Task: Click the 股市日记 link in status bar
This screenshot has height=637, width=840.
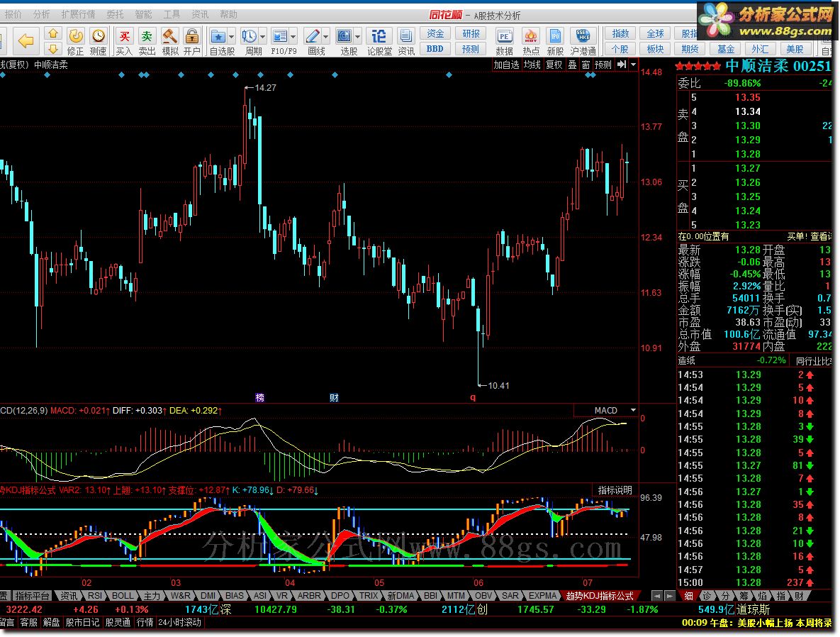Action: pyautogui.click(x=82, y=622)
